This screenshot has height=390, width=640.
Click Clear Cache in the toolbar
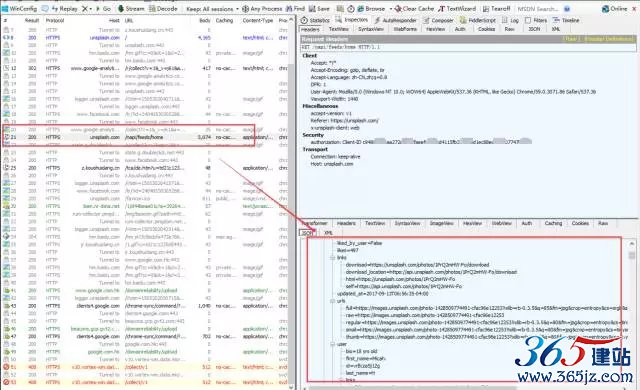coord(415,9)
